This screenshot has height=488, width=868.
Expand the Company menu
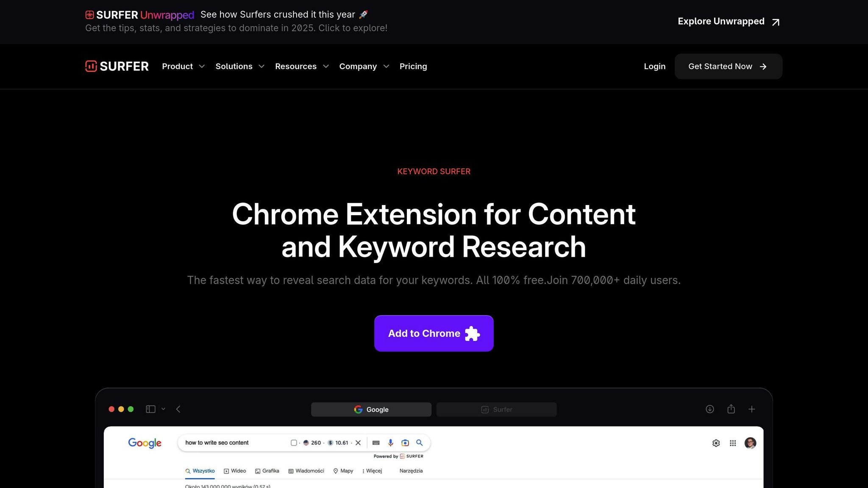(364, 67)
